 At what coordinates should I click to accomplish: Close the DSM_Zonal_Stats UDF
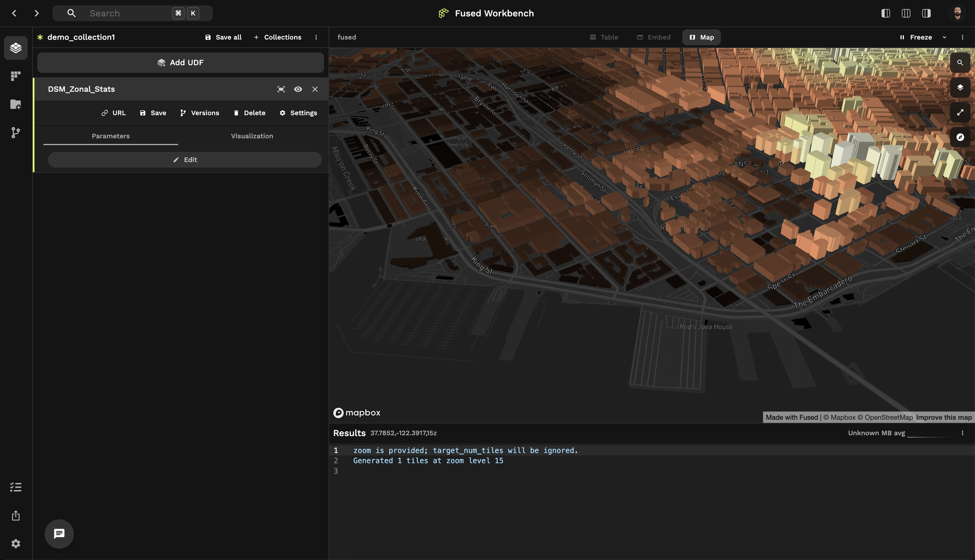click(315, 89)
